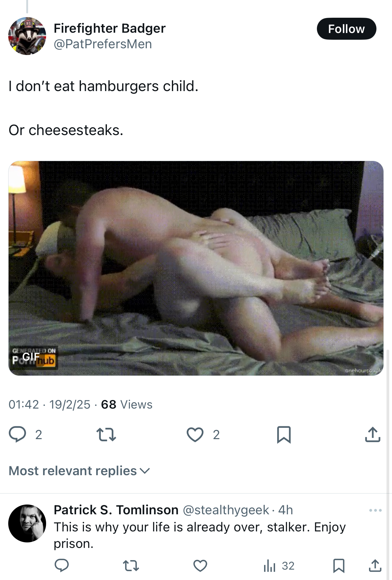Visit the @stealthygeek profile handle
This screenshot has width=392, height=580.
[x=226, y=510]
